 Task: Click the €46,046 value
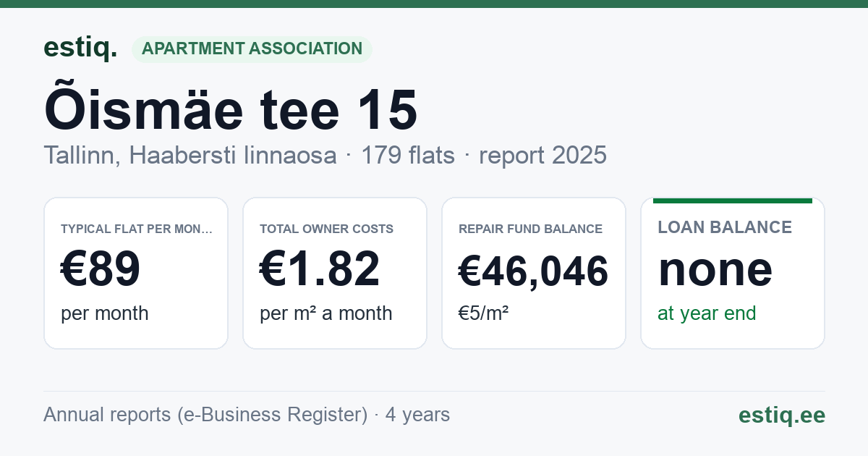[x=534, y=271]
